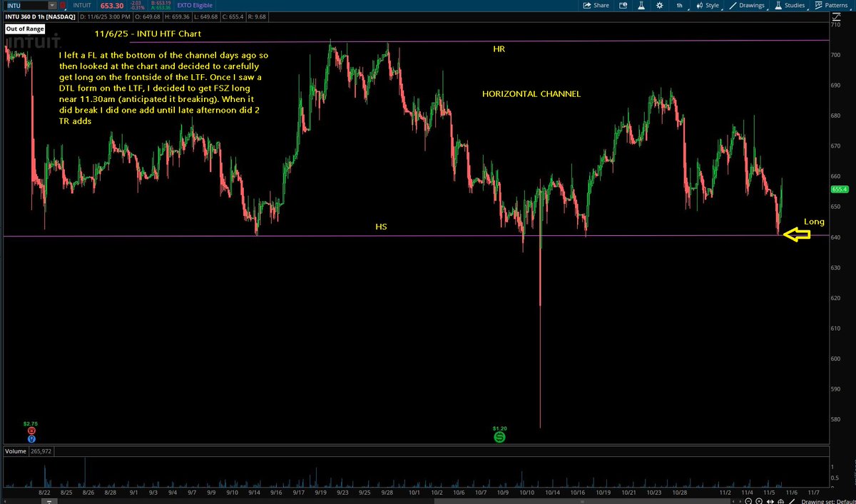Select the HS support label
This screenshot has height=504, width=856.
point(382,227)
